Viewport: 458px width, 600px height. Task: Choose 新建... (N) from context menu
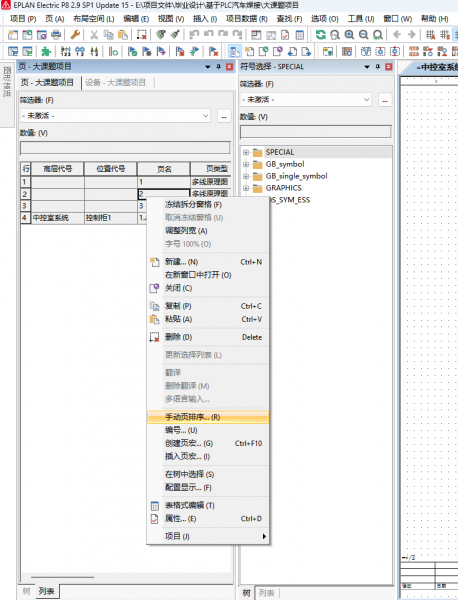tap(208, 262)
